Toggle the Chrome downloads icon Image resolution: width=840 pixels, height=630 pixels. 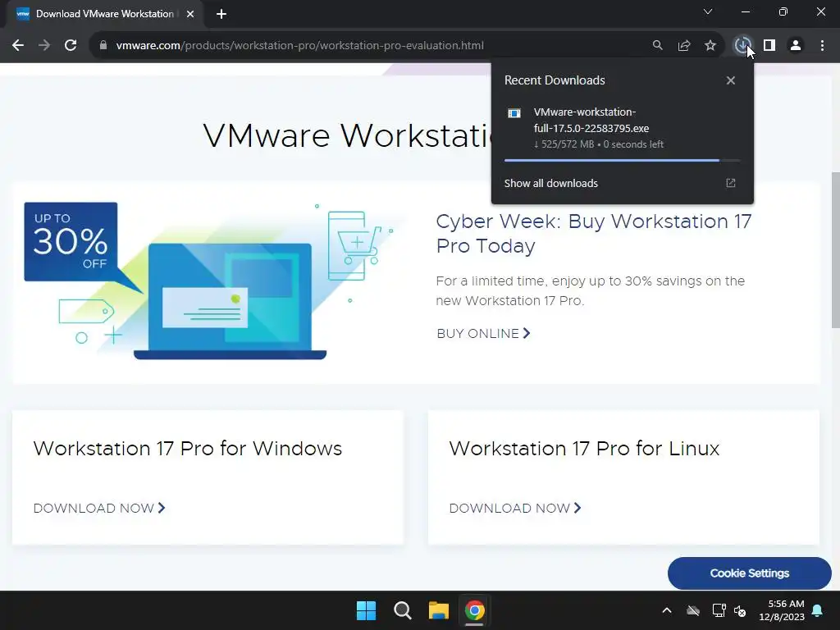742,46
